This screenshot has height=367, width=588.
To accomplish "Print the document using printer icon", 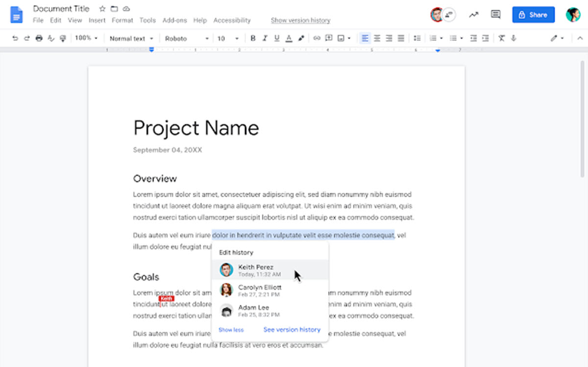I will pos(39,38).
